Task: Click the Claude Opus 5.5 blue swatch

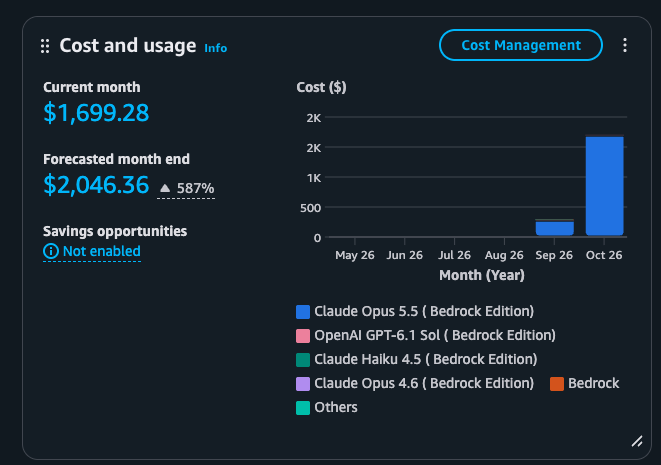Action: click(x=303, y=312)
